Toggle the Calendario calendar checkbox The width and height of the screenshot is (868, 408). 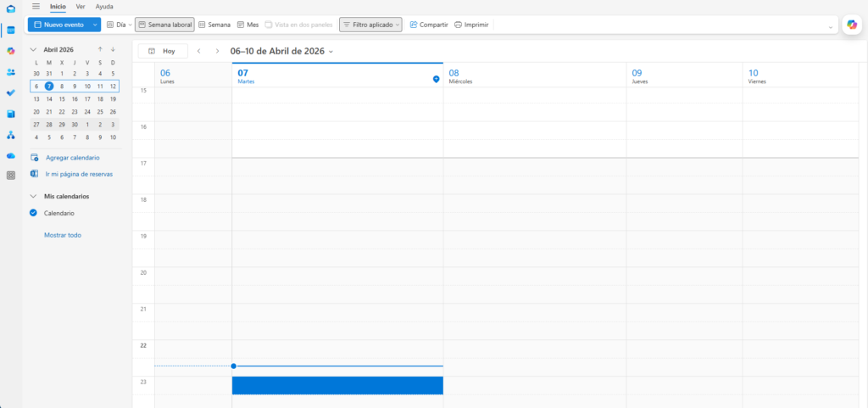pos(34,213)
